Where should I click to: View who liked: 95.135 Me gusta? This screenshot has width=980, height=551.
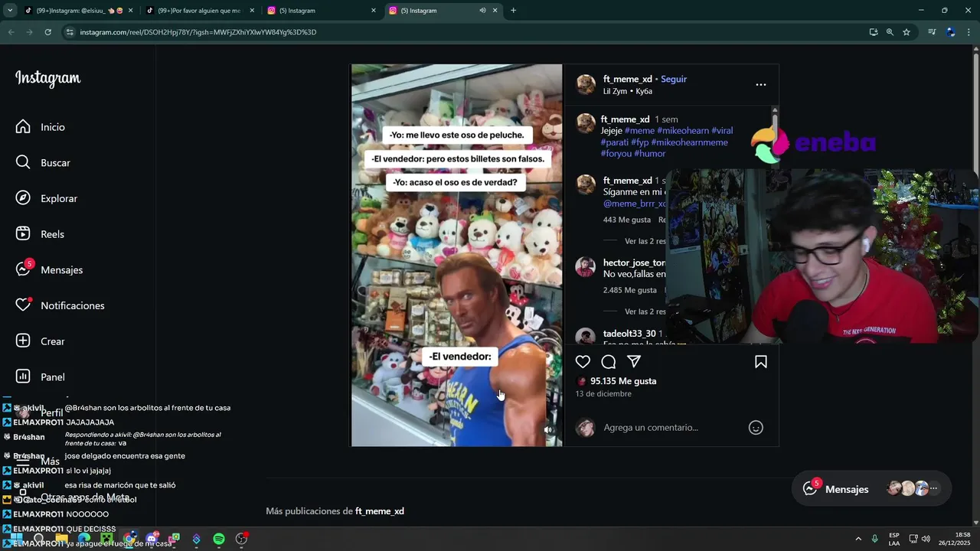623,381
